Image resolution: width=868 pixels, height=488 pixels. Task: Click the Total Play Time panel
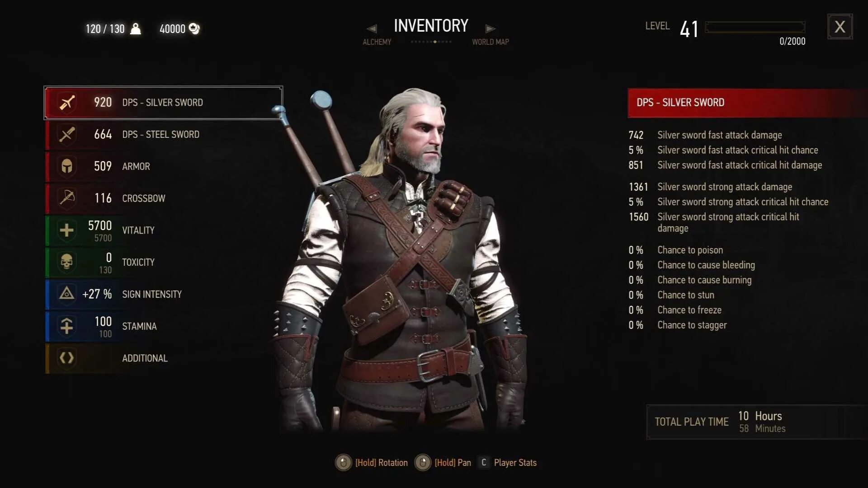click(x=757, y=422)
